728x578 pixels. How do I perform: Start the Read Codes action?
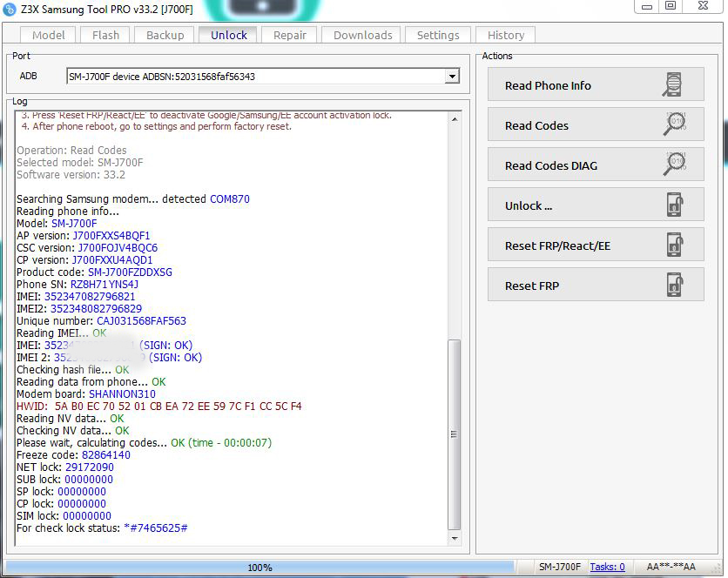(596, 125)
